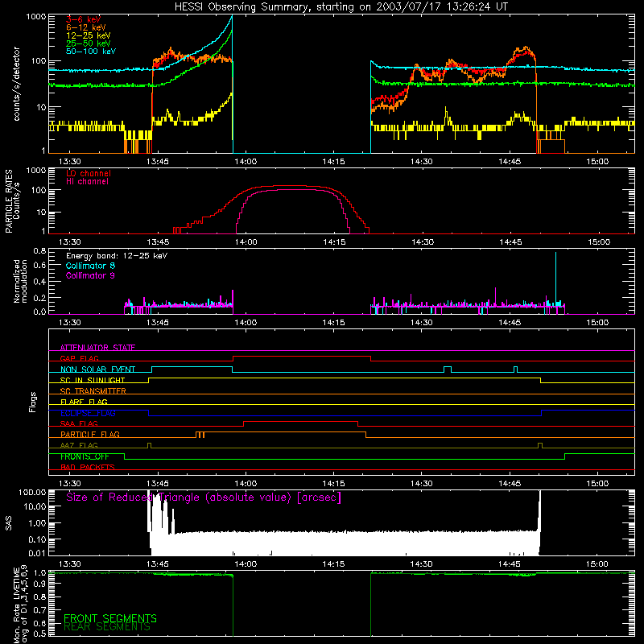Click the "Mon. Rate LIVETIME" axis label

[x=16, y=605]
